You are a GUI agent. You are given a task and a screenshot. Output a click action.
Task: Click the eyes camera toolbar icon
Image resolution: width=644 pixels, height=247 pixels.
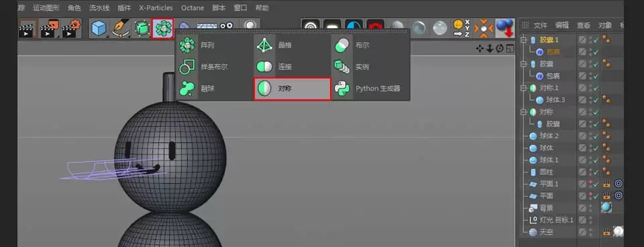[x=227, y=26]
